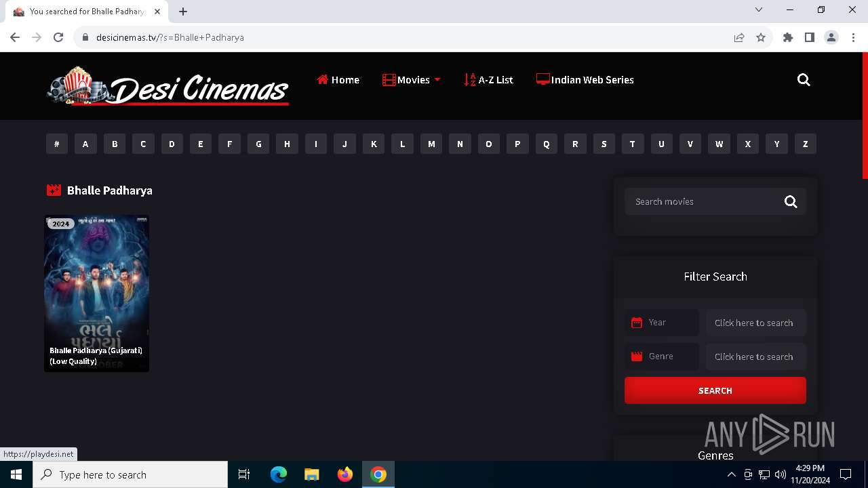Launch Microsoft Edge from taskbar
Screen dimensions: 868x488
[x=279, y=474]
